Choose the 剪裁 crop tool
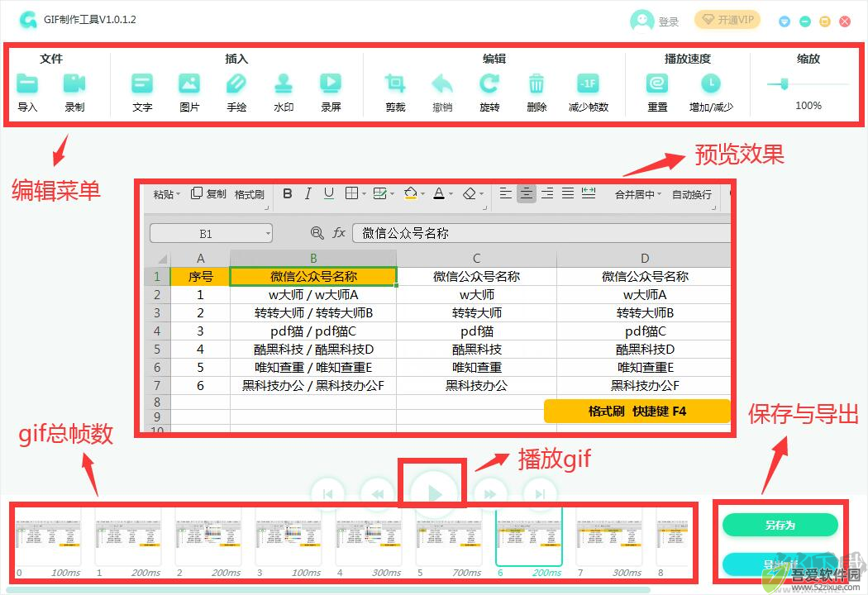868x595 pixels. point(395,83)
